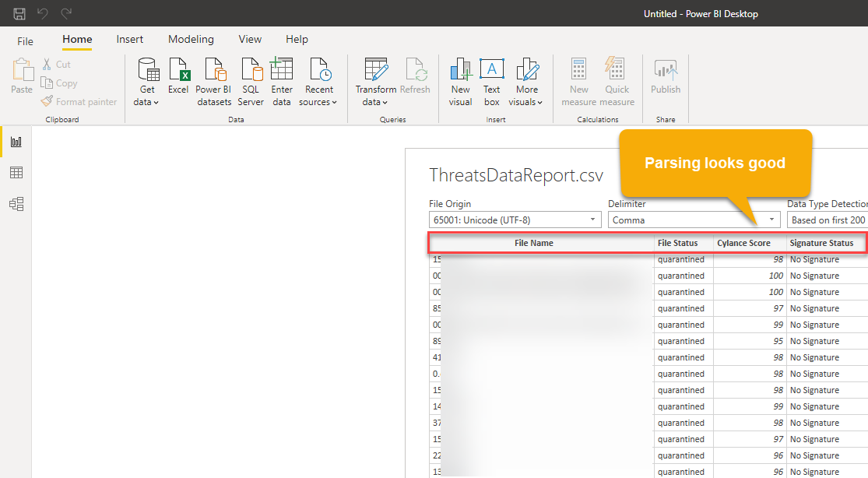
Task: Click the Copy icon
Action: pos(47,83)
